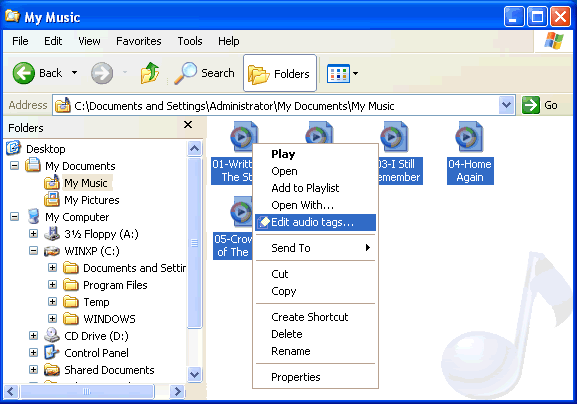Choose Copy from context menu
The width and height of the screenshot is (577, 404).
[315, 291]
